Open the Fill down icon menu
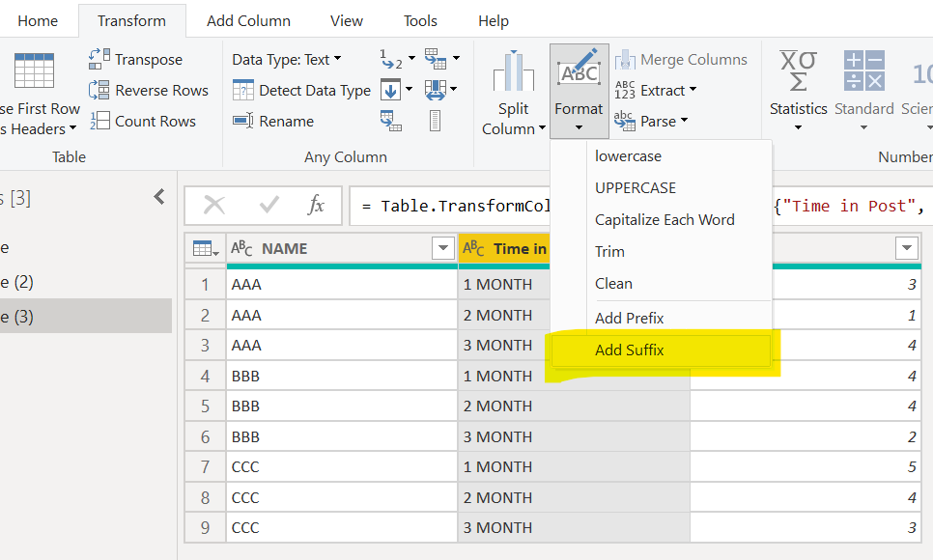933x560 pixels. click(x=396, y=89)
